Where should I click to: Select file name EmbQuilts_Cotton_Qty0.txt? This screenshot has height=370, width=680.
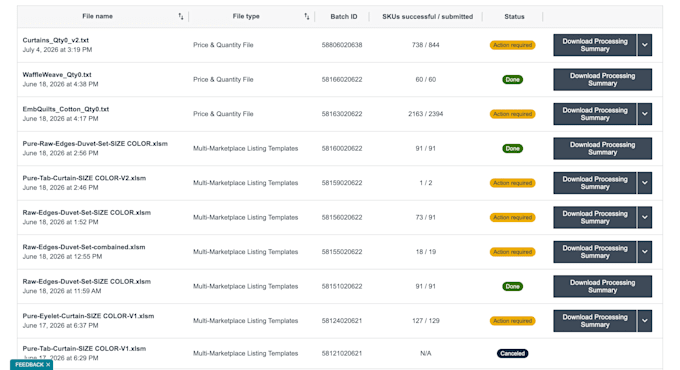click(x=65, y=109)
